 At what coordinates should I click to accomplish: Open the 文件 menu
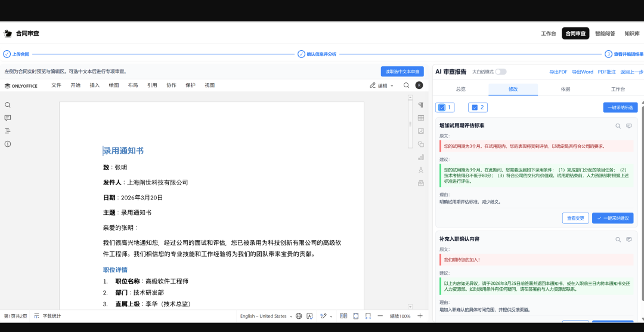56,85
